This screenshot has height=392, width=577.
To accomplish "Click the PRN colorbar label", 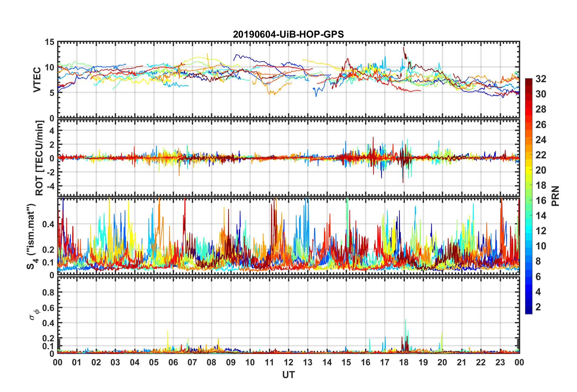I will pyautogui.click(x=555, y=196).
